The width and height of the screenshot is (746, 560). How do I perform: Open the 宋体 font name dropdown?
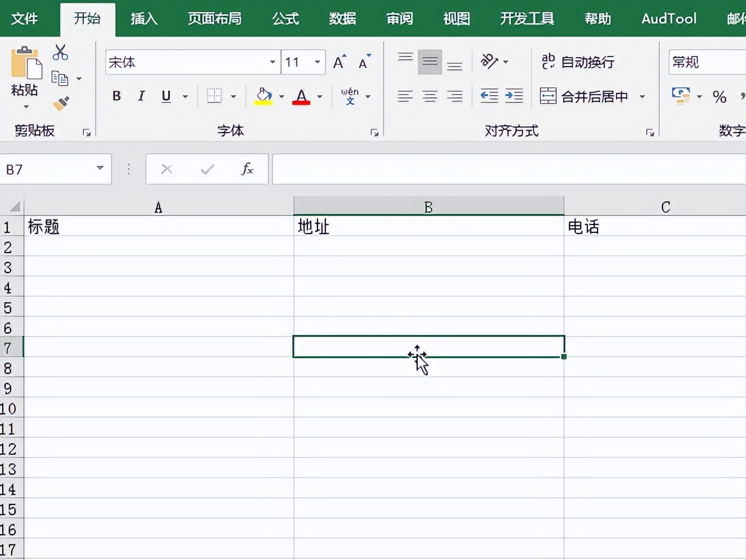click(273, 62)
